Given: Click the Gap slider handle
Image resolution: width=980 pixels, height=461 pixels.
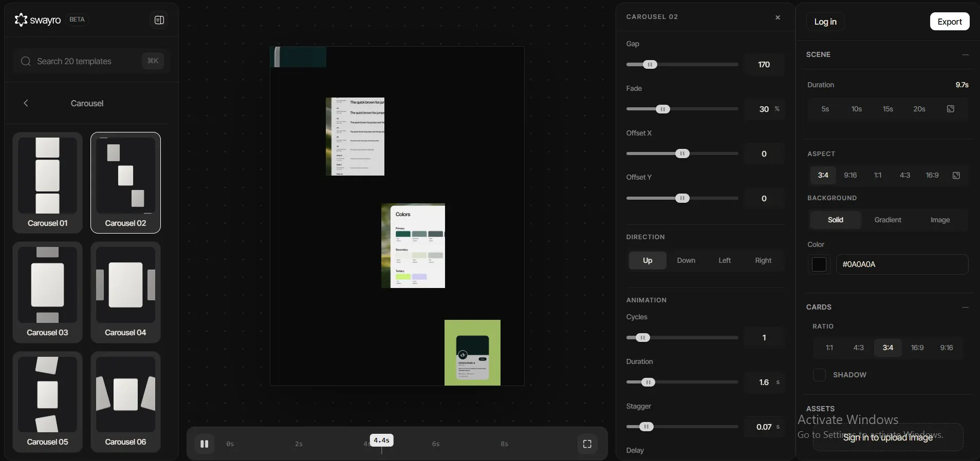Looking at the screenshot, I should click(x=650, y=65).
